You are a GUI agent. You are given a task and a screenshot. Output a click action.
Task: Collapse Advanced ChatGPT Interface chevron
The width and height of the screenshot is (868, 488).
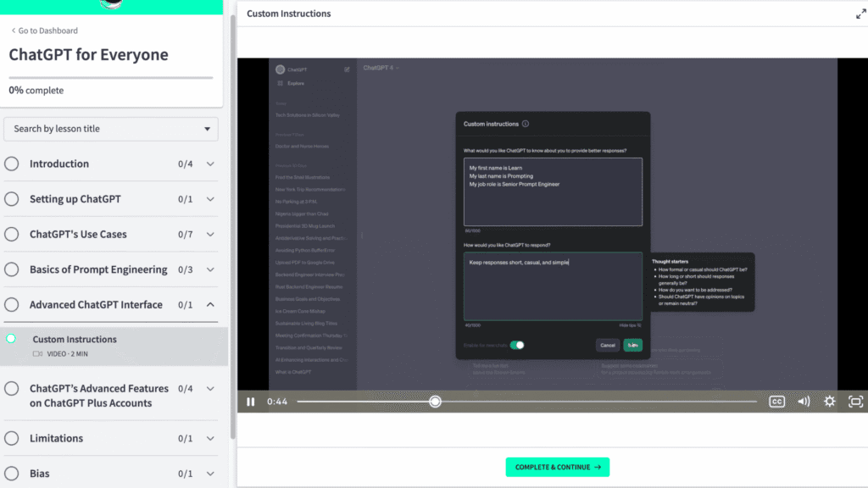pyautogui.click(x=210, y=305)
